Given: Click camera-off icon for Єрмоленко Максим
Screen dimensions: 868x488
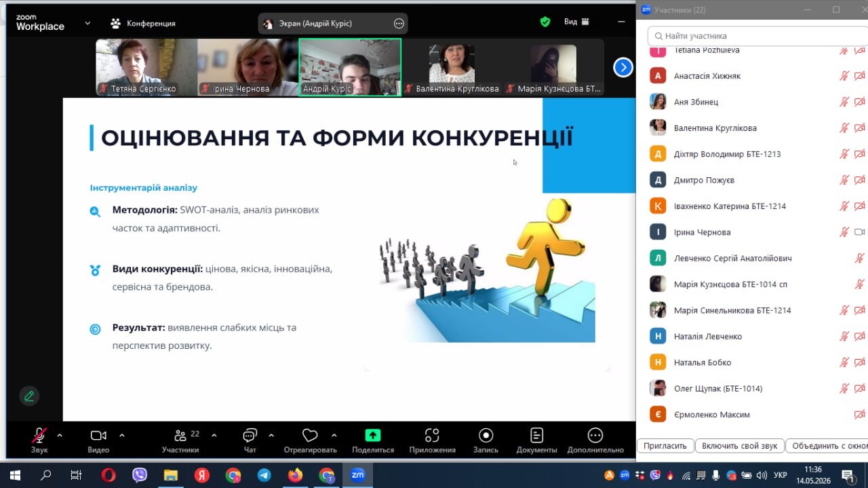Looking at the screenshot, I should pyautogui.click(x=860, y=415).
